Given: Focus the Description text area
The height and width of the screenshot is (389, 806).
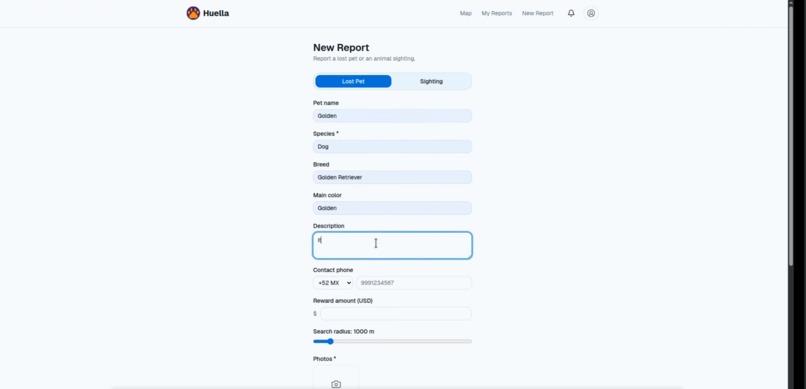Looking at the screenshot, I should point(392,245).
